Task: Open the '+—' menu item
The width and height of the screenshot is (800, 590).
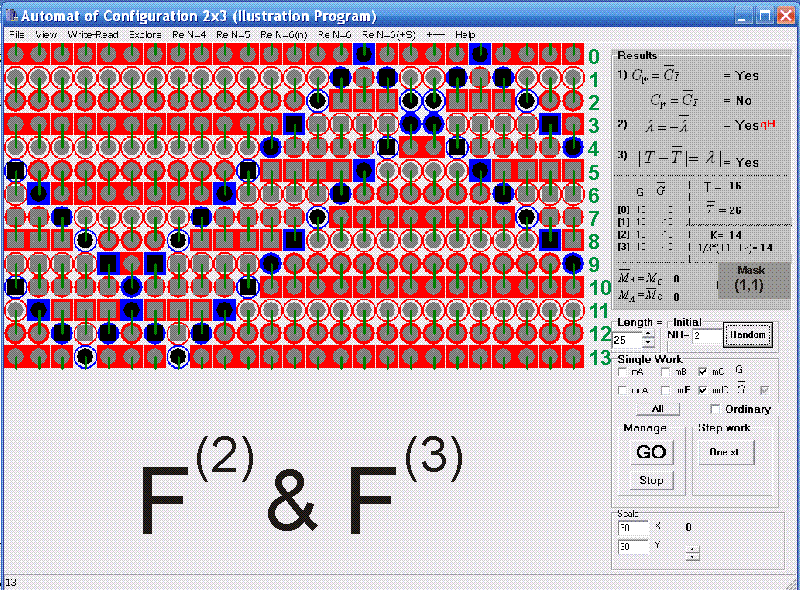Action: pyautogui.click(x=435, y=35)
